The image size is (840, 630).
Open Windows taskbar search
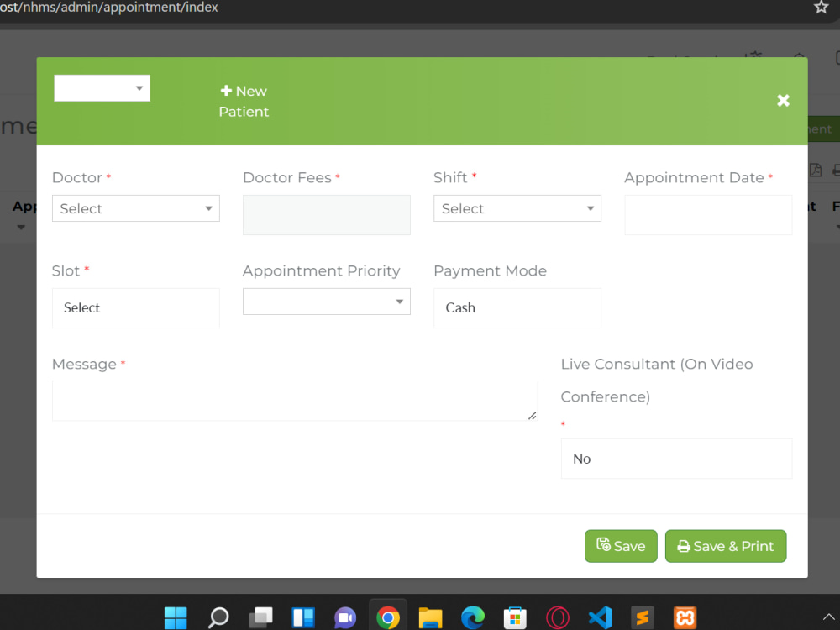tap(218, 617)
